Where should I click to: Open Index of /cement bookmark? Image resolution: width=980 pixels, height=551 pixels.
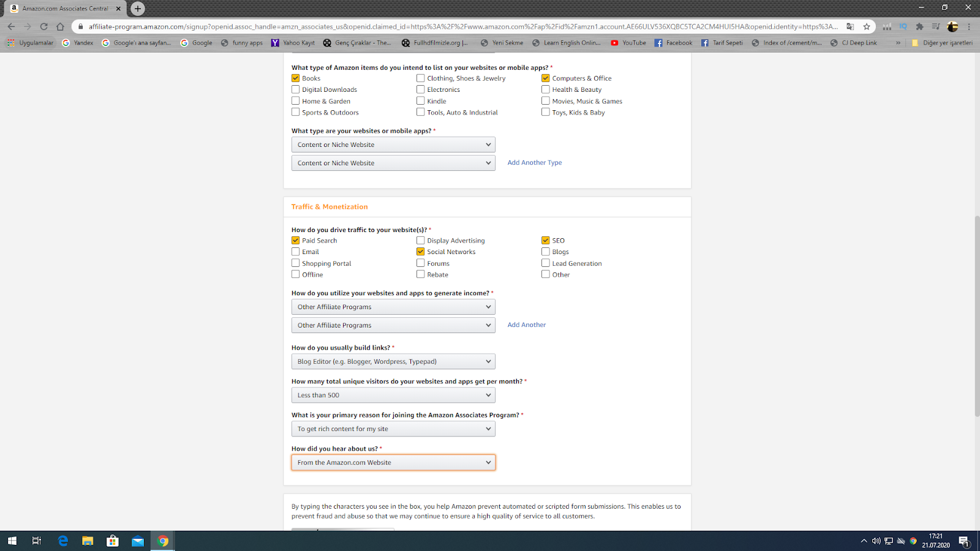pos(787,43)
